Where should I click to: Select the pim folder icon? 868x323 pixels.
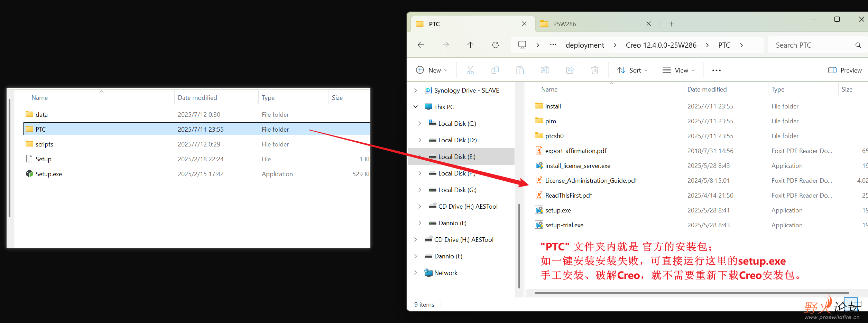coord(539,121)
